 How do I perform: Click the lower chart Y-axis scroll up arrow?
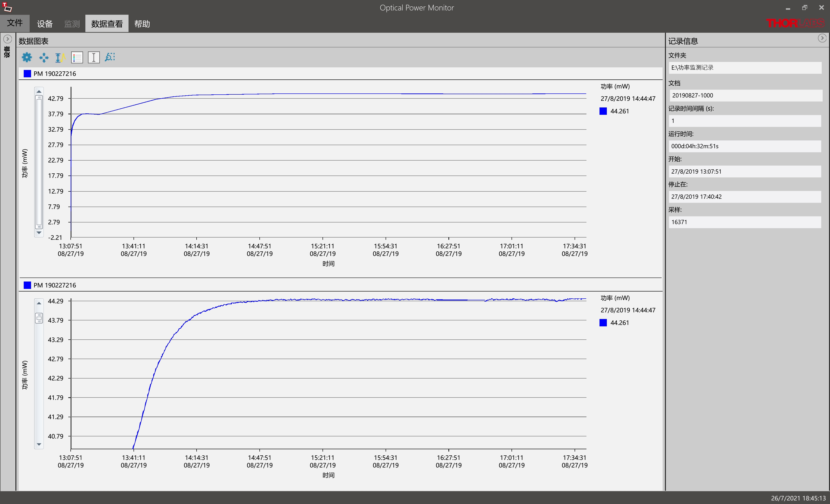tap(39, 303)
